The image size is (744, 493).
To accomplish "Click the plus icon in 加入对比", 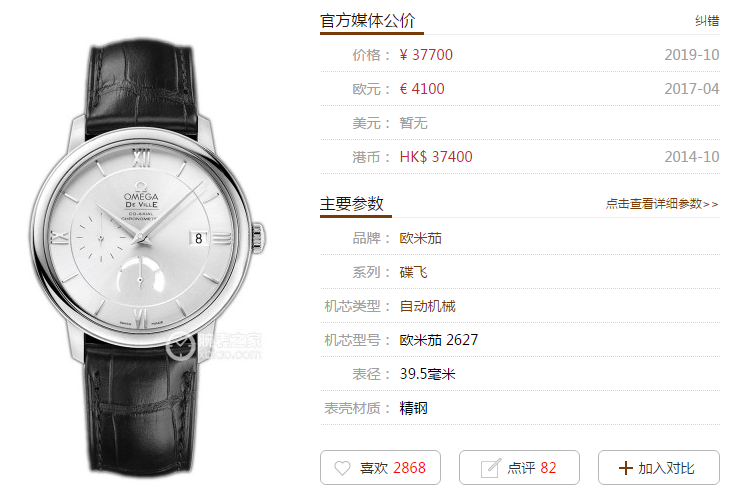I will coord(625,468).
